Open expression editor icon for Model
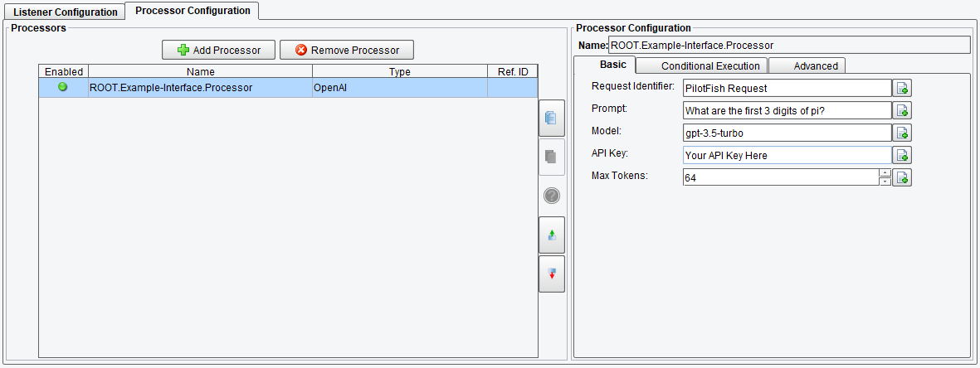This screenshot has width=980, height=368. 902,133
